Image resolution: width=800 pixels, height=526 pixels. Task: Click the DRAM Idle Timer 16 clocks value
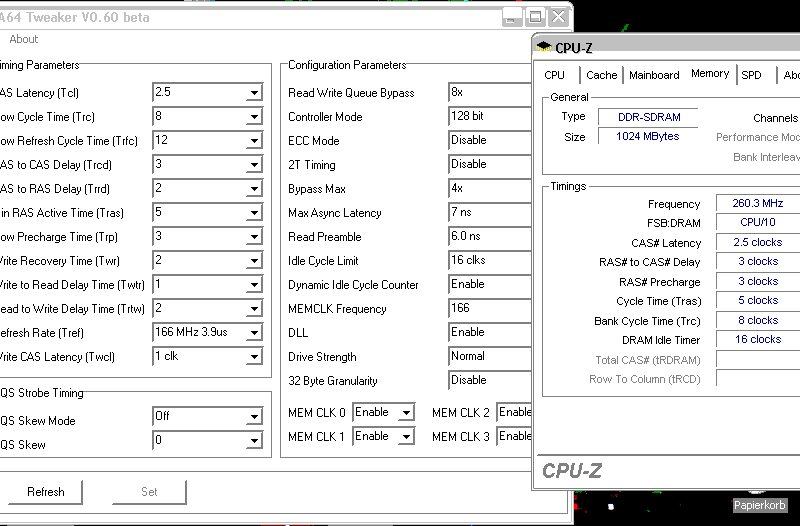[758, 339]
